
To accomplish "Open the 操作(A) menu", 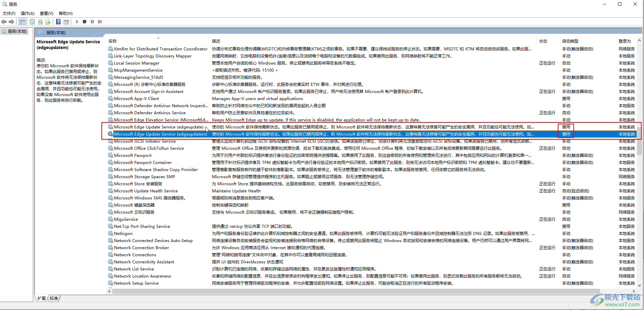I will 28,14.
